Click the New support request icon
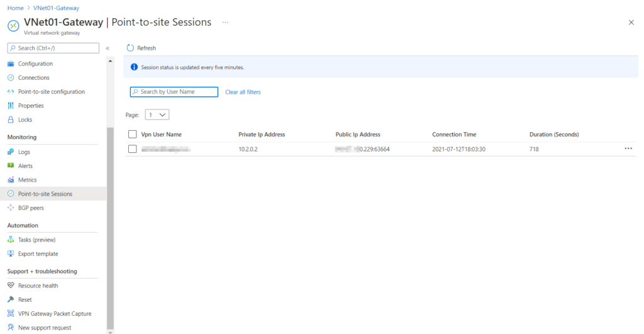 (x=11, y=328)
